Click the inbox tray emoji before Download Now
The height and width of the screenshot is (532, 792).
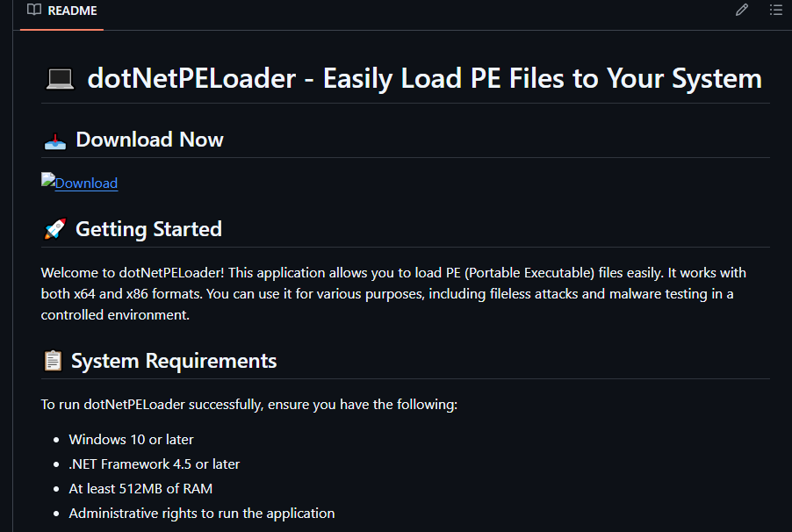point(54,140)
